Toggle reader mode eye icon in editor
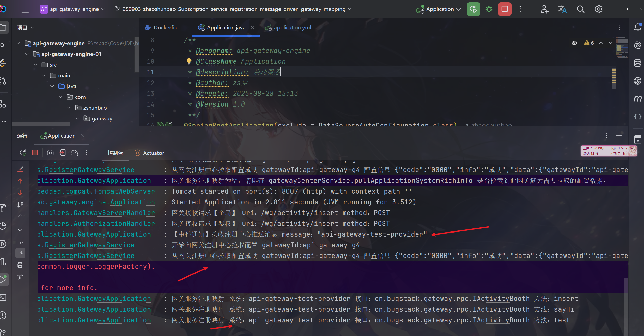This screenshot has width=644, height=336. [574, 43]
